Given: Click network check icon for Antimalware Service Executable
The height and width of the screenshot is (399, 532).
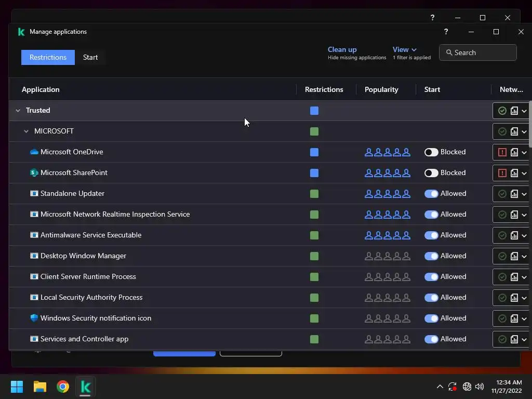Looking at the screenshot, I should coord(502,235).
